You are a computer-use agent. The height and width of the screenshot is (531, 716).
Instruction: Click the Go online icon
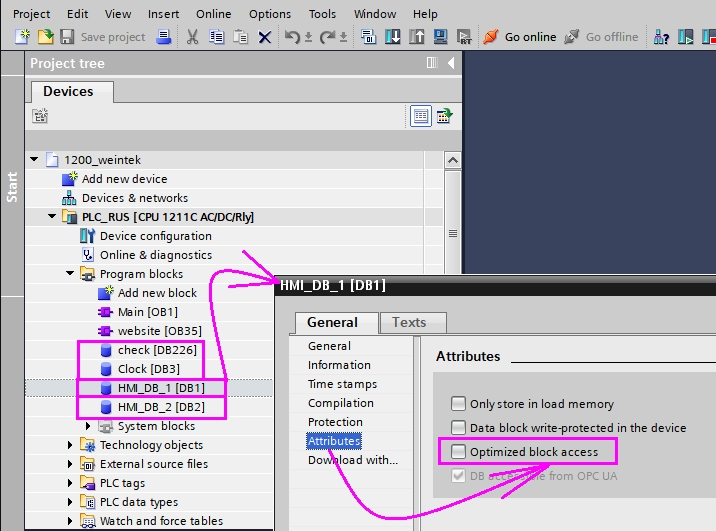pyautogui.click(x=490, y=37)
